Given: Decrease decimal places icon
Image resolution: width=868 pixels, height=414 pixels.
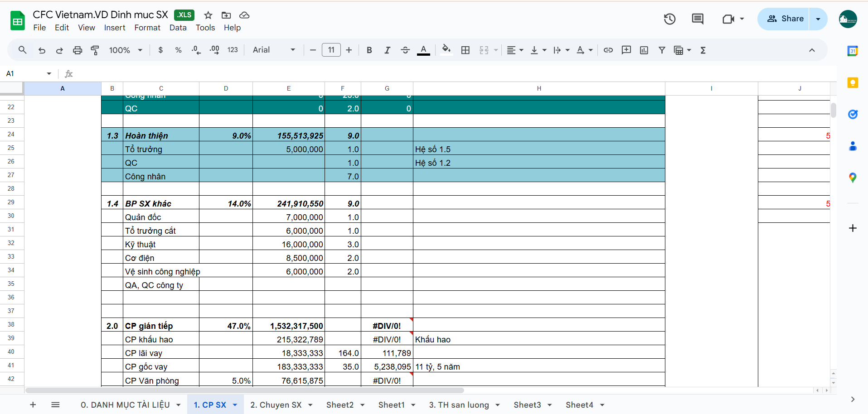Looking at the screenshot, I should (196, 50).
